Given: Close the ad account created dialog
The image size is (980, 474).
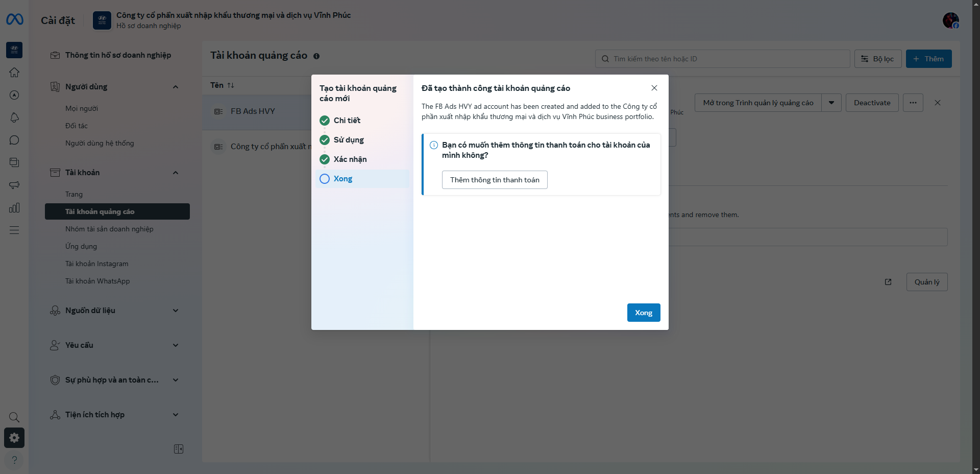Looking at the screenshot, I should tap(654, 88).
